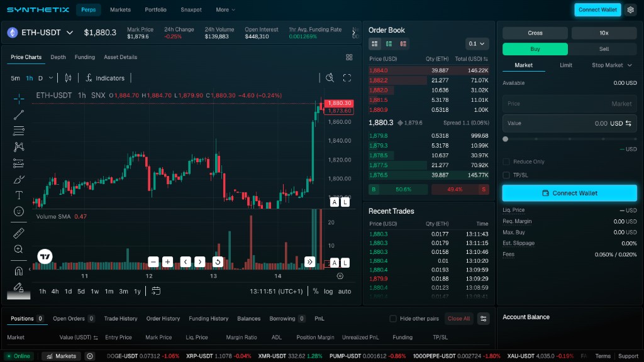The image size is (644, 362).
Task: Select the brush drawing tool
Action: 18,179
